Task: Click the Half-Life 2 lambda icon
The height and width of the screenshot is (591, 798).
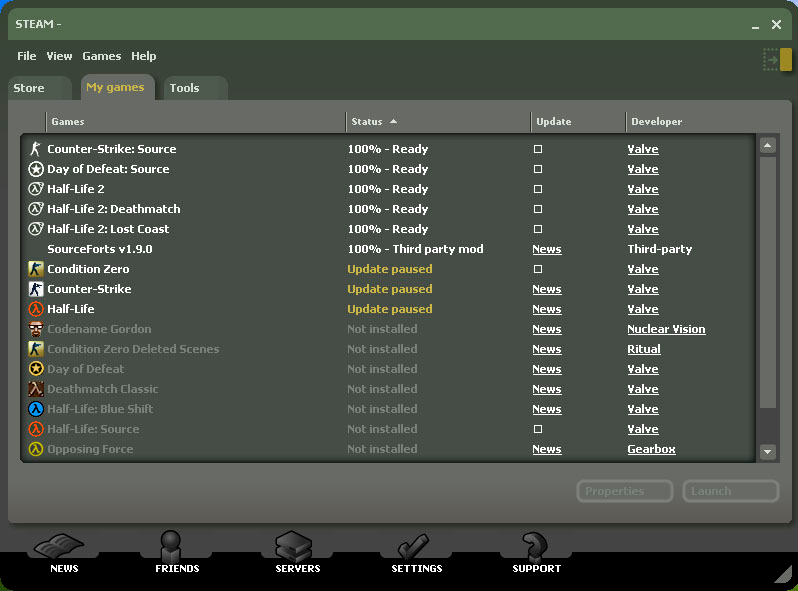Action: pyautogui.click(x=36, y=189)
